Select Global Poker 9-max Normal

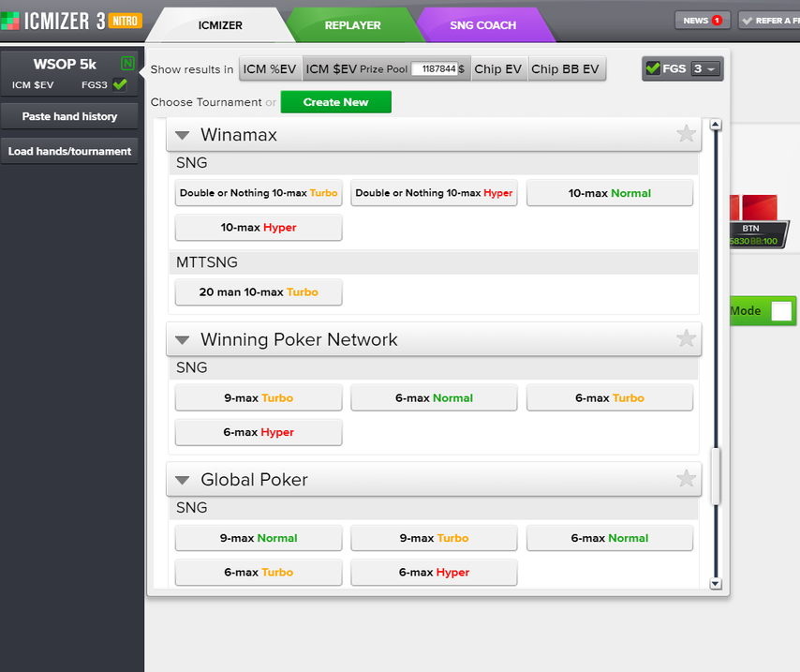(x=259, y=538)
